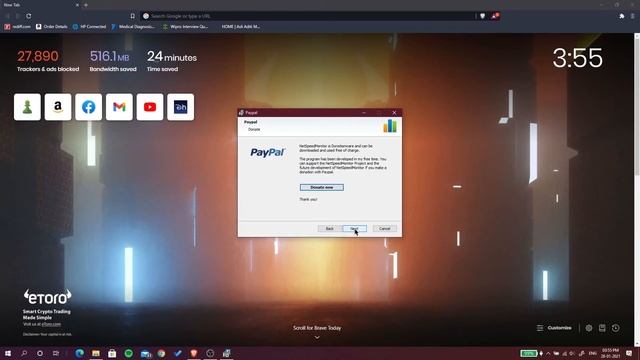This screenshot has height=360, width=640.
Task: Open the battery percentage indicator
Action: pos(529,353)
